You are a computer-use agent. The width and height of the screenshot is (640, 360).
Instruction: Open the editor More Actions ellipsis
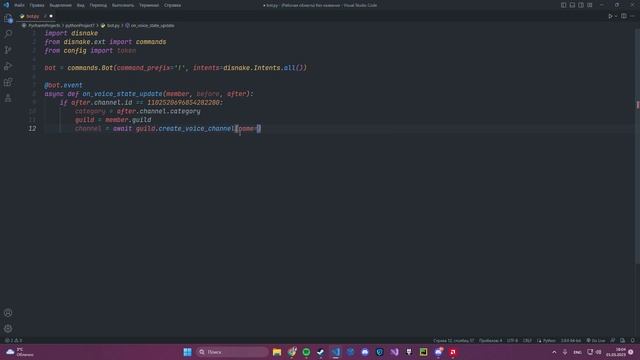click(x=632, y=16)
